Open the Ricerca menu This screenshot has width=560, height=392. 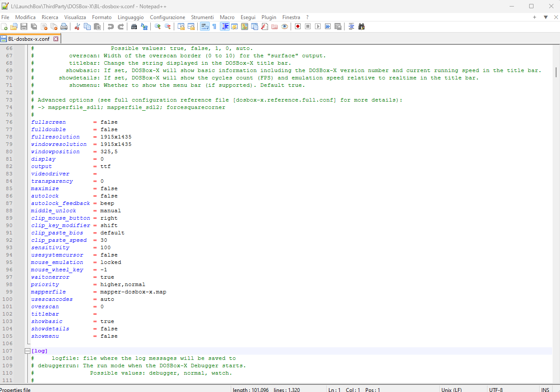point(50,17)
